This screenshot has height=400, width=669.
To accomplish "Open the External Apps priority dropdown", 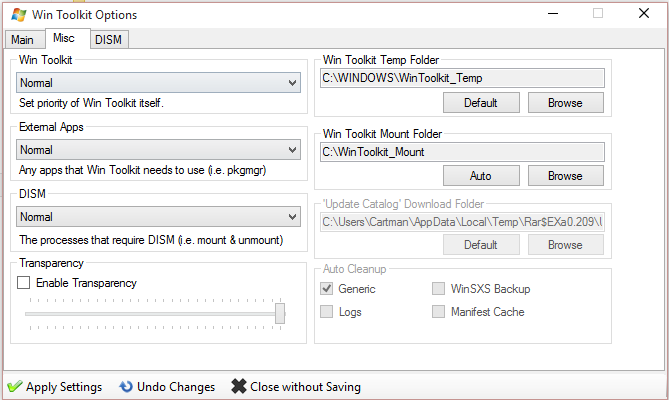I will coord(158,150).
